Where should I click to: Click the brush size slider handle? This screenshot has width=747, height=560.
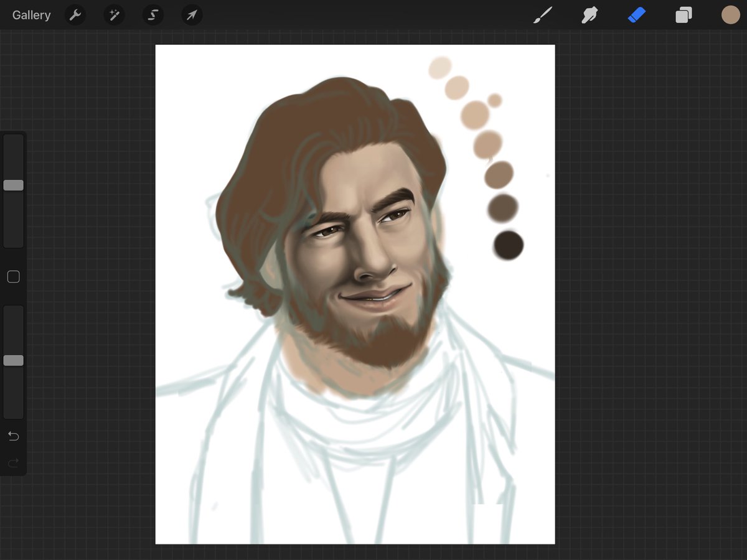13,185
